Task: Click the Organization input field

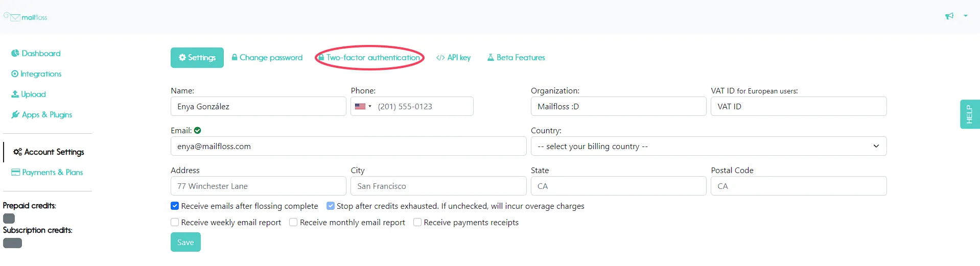Action: pyautogui.click(x=619, y=106)
